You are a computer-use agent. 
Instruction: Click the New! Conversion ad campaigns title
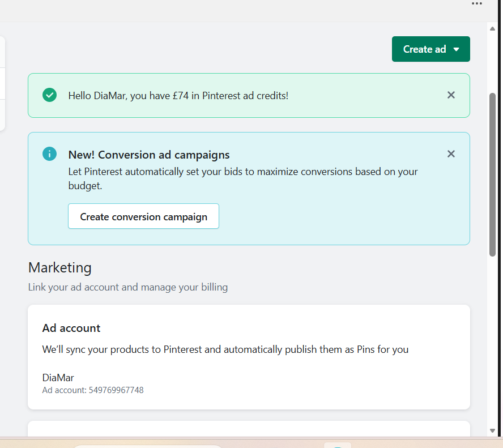coord(149,155)
